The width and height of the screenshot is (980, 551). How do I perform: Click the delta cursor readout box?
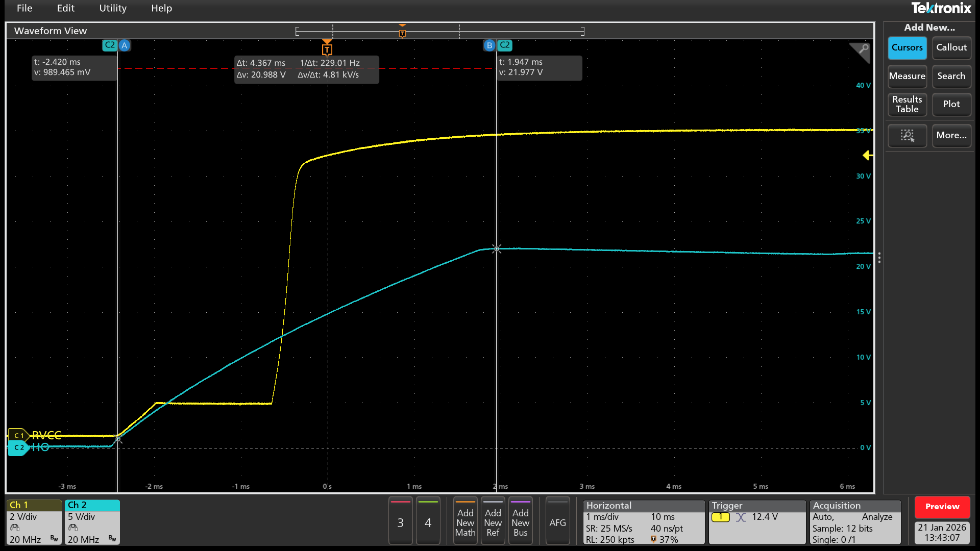click(x=306, y=69)
